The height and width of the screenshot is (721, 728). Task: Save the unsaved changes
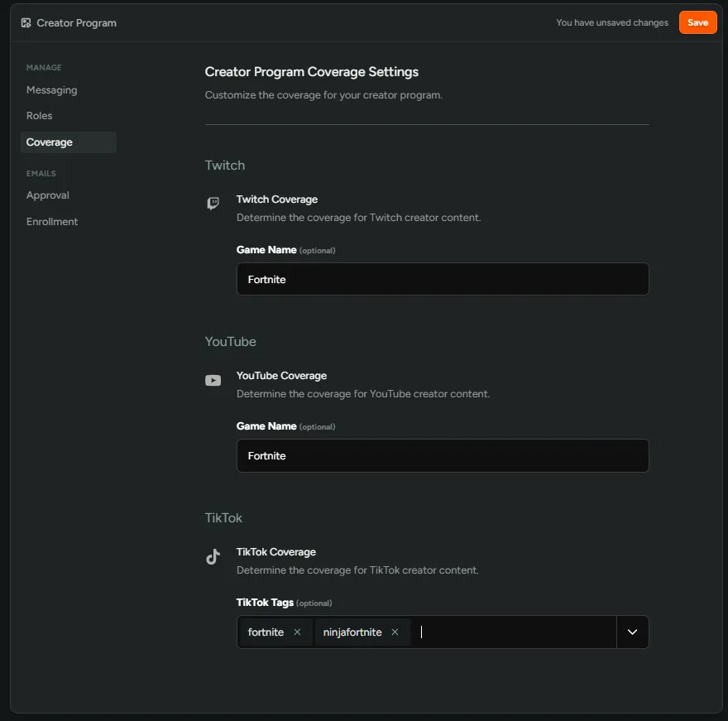(x=697, y=22)
